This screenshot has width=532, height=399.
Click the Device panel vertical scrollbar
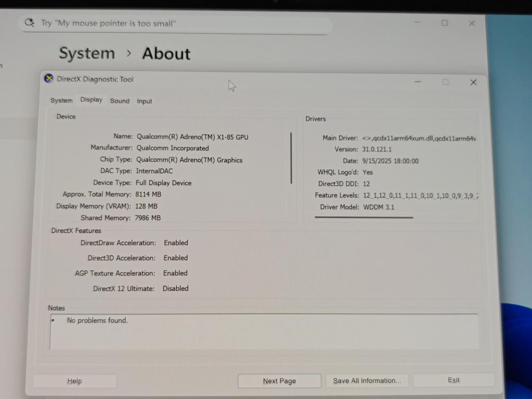pyautogui.click(x=291, y=158)
